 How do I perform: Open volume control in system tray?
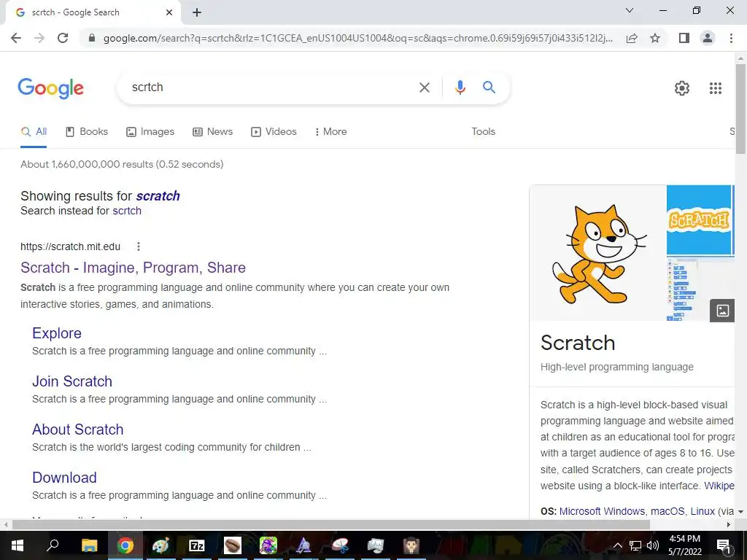coord(653,545)
